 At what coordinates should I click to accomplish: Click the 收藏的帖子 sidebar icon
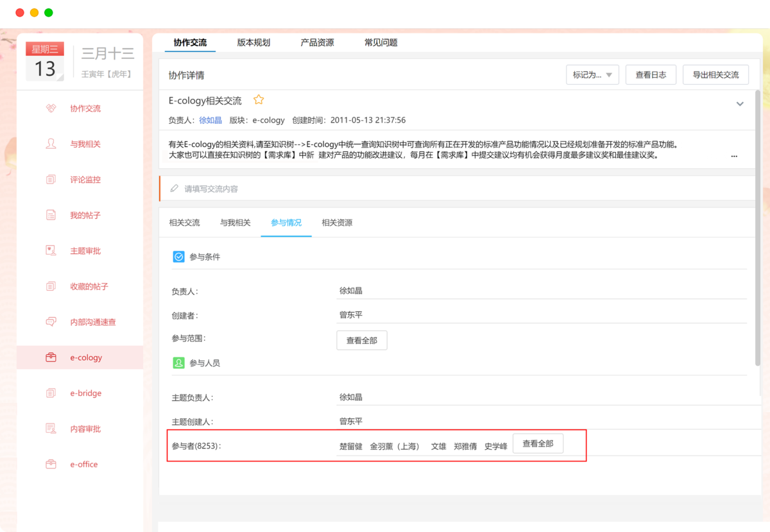(51, 286)
